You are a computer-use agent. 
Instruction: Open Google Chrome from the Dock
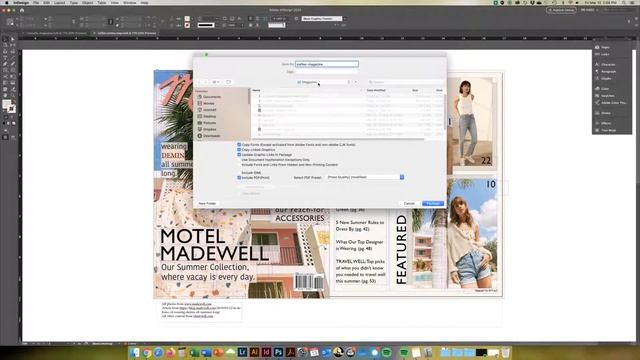tap(147, 352)
